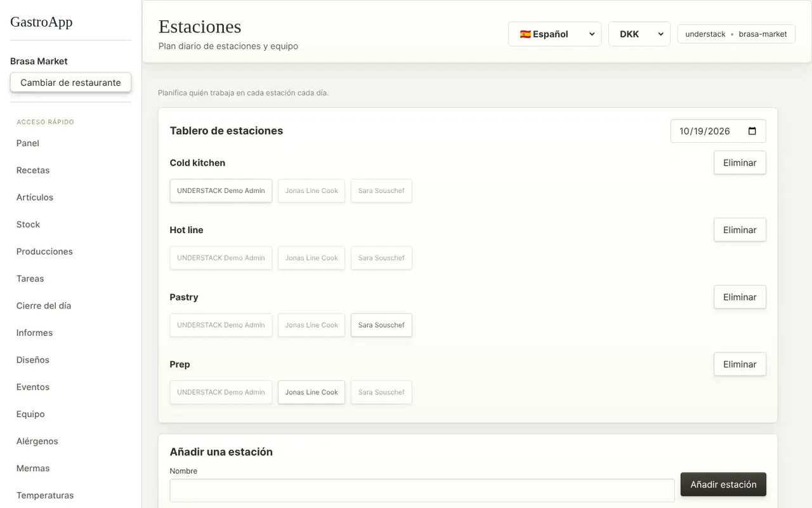Delete the Cold kitchen station
Image resolution: width=812 pixels, height=508 pixels.
740,163
